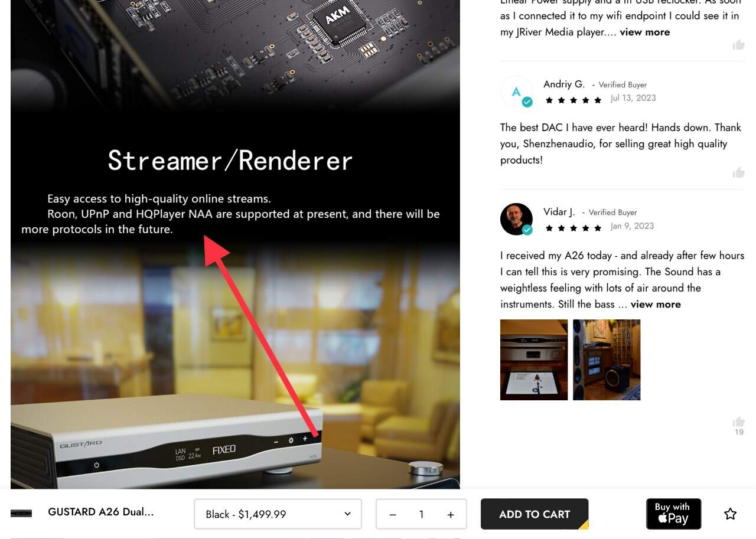Increase quantity with plus button

point(451,514)
